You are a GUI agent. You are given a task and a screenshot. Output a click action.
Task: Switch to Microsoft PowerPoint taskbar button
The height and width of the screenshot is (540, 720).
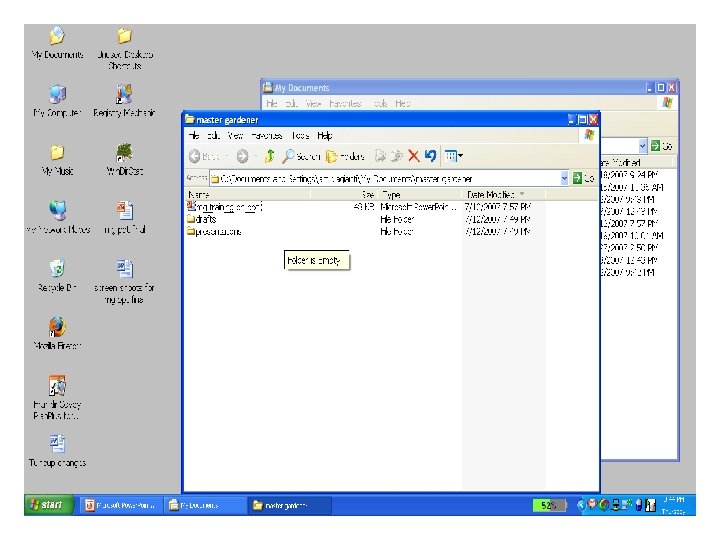click(x=122, y=505)
